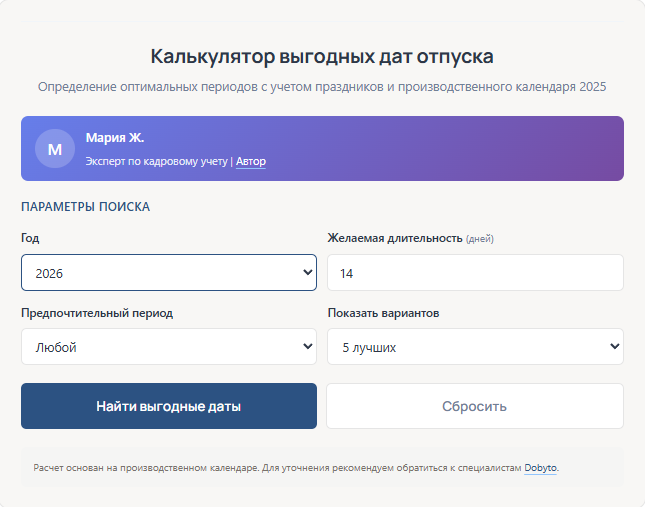This screenshot has width=645, height=507.
Task: Click the Желаемая длительность label
Action: pyautogui.click(x=395, y=238)
